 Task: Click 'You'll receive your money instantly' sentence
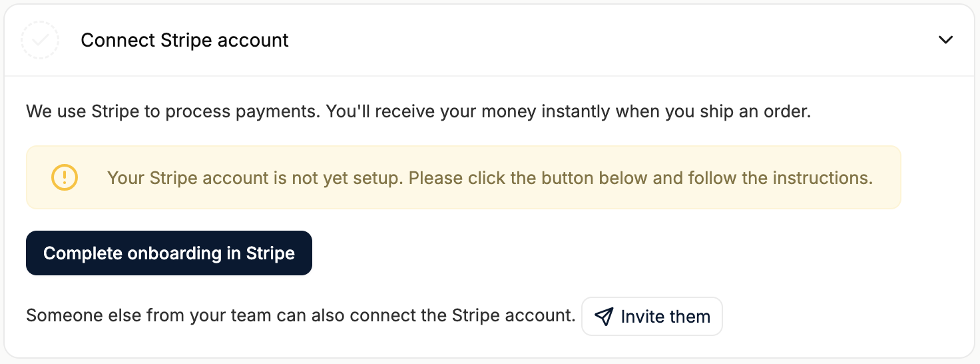(x=466, y=111)
